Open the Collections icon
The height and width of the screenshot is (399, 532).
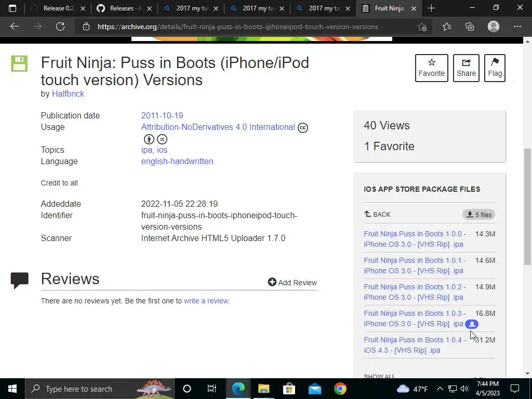(x=470, y=26)
